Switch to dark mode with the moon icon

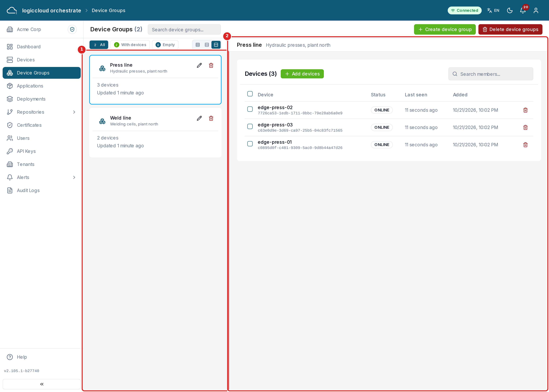click(x=510, y=10)
